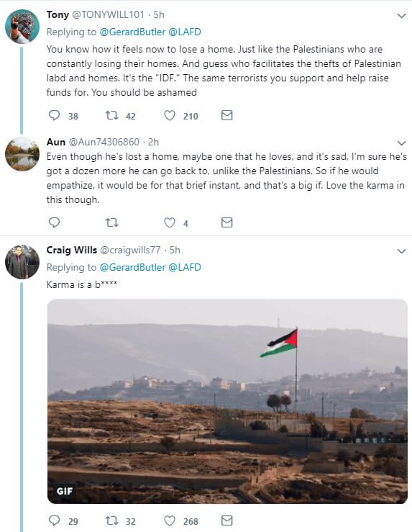Reply to Craig Wills' tweet with 29 replies
The image size is (412, 532).
(x=54, y=520)
